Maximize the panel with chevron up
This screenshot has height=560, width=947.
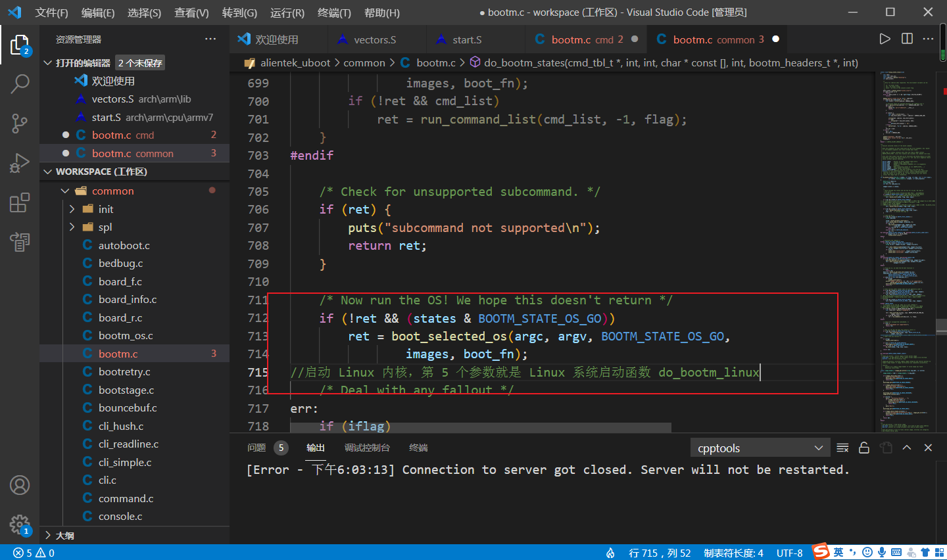click(907, 448)
